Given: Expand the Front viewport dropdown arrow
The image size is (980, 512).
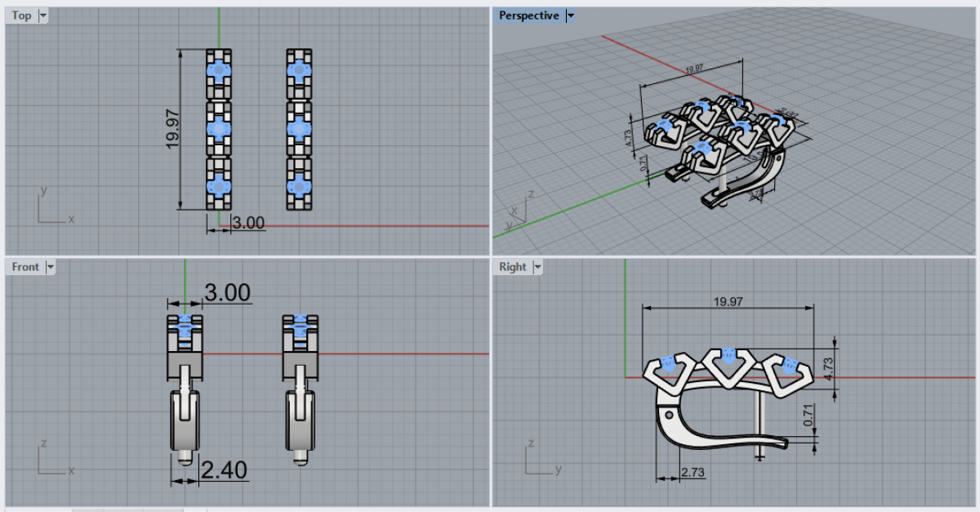Looking at the screenshot, I should tap(50, 267).
